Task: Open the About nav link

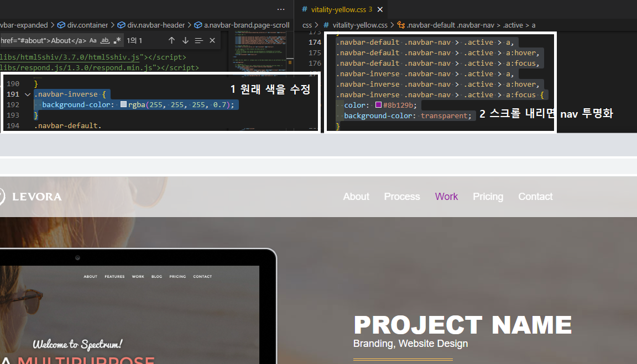Action: (x=356, y=197)
